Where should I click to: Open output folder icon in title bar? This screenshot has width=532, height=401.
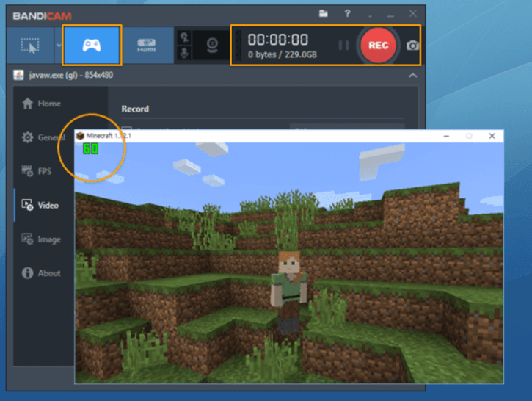pyautogui.click(x=324, y=13)
